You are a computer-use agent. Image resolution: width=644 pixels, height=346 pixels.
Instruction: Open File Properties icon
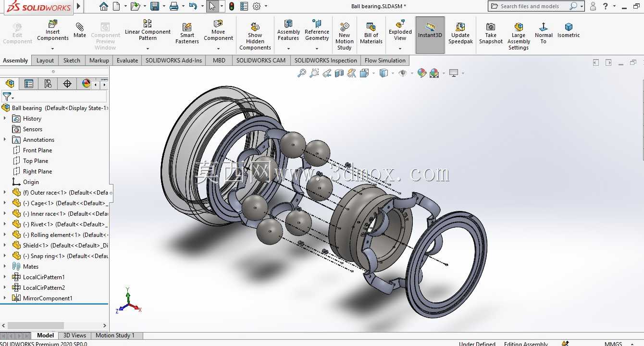[244, 6]
